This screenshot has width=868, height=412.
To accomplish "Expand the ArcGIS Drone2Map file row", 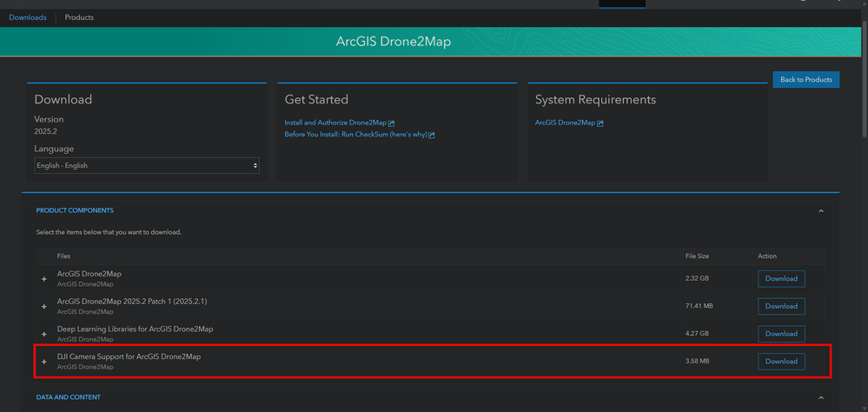I will [x=44, y=279].
